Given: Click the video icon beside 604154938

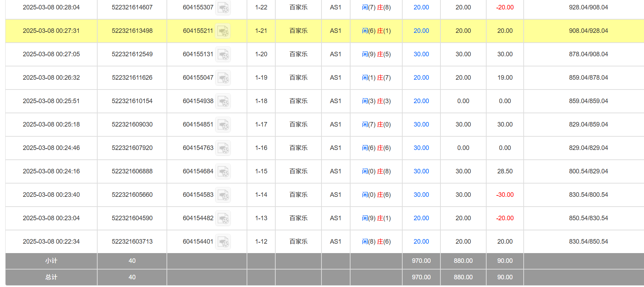Looking at the screenshot, I should (x=223, y=101).
